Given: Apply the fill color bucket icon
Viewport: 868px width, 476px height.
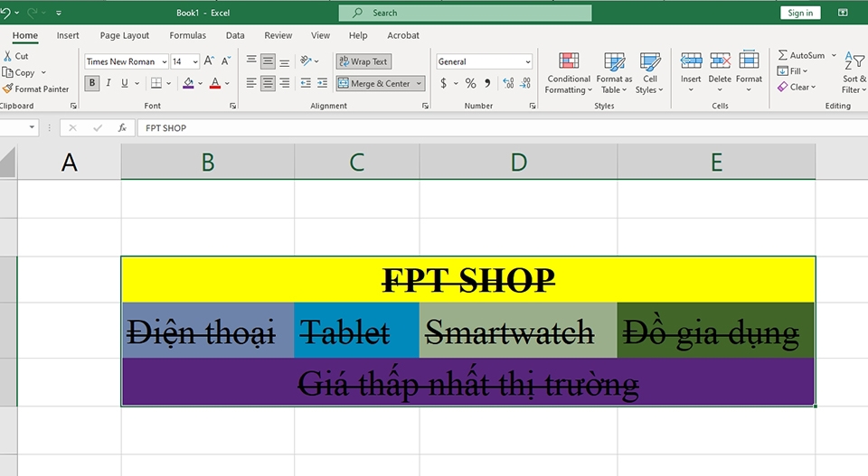Looking at the screenshot, I should 188,83.
